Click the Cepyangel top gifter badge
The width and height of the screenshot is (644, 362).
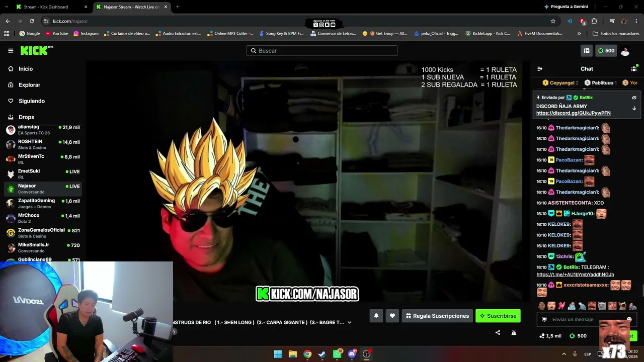(560, 83)
